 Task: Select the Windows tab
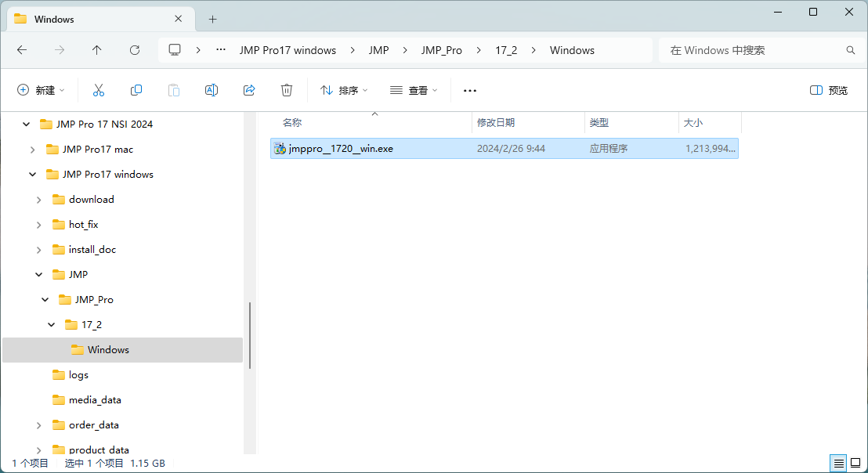coord(101,20)
